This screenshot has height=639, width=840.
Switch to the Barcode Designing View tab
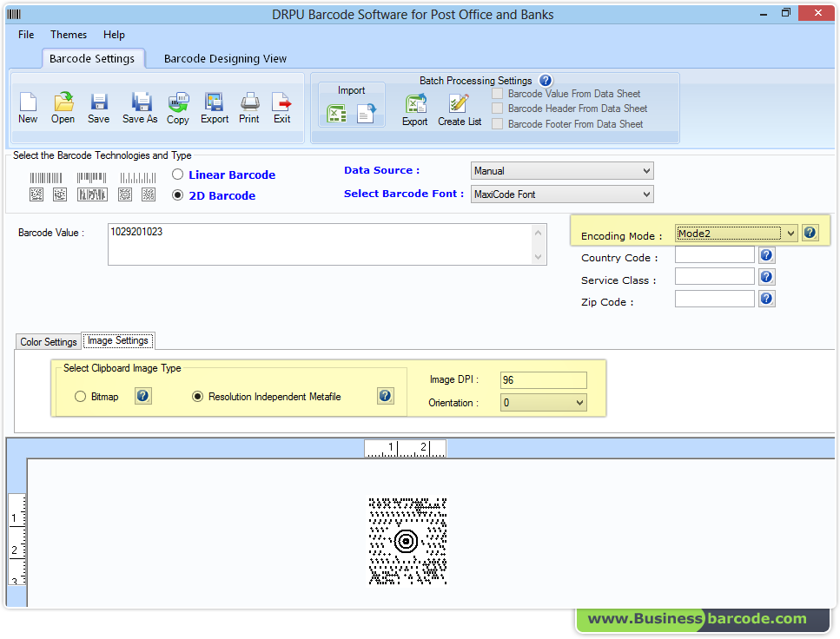[x=225, y=58]
